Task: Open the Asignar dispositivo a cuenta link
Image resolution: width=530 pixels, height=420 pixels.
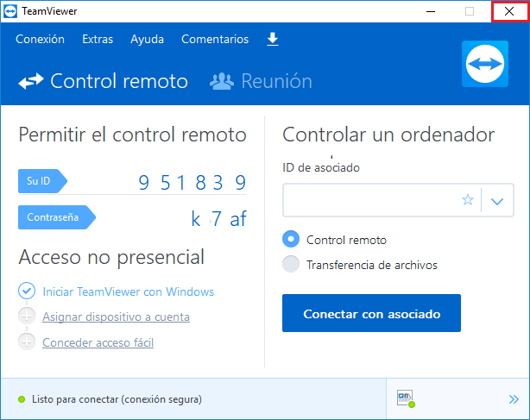Action: (x=116, y=317)
